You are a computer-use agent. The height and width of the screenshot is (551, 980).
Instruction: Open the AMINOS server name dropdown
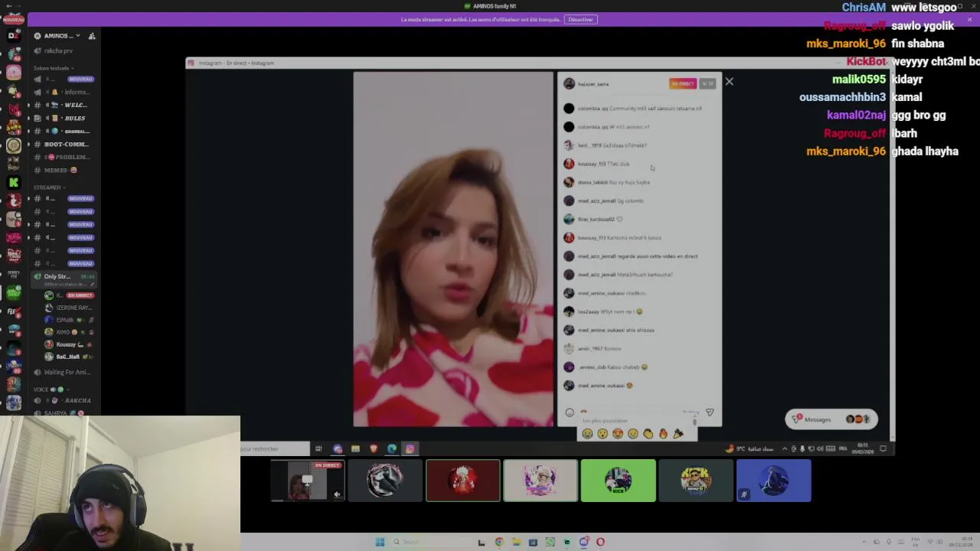62,36
